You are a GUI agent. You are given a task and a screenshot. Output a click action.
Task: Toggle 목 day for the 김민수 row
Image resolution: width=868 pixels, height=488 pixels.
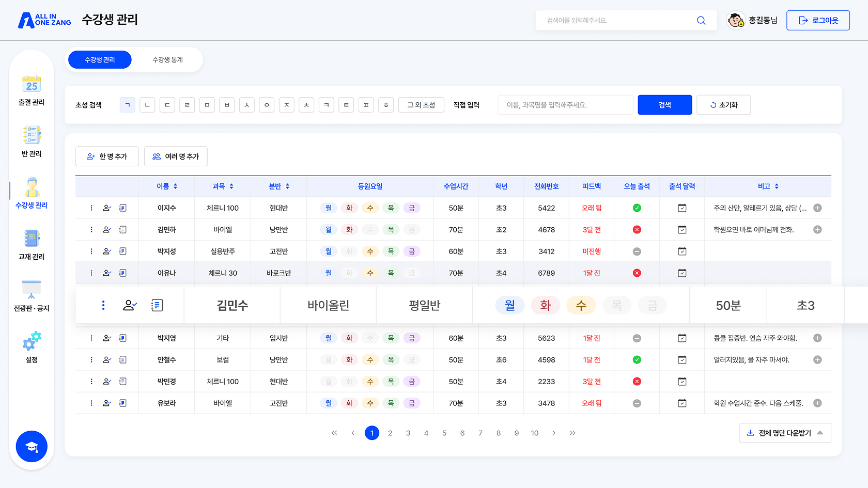coord(617,305)
